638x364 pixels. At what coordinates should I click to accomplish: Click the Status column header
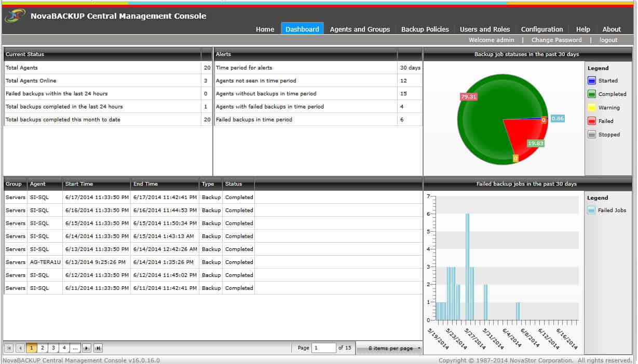[x=238, y=184]
